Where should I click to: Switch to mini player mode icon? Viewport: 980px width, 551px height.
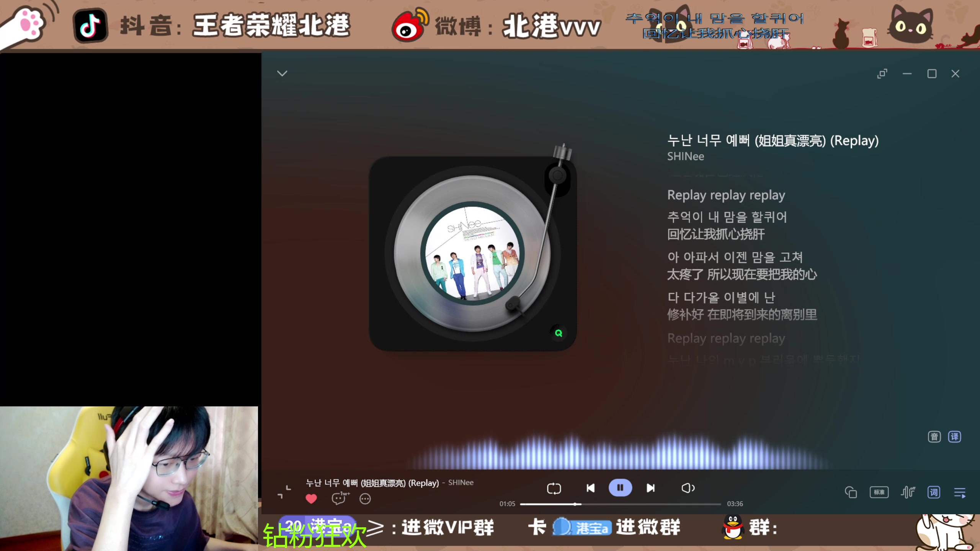882,73
